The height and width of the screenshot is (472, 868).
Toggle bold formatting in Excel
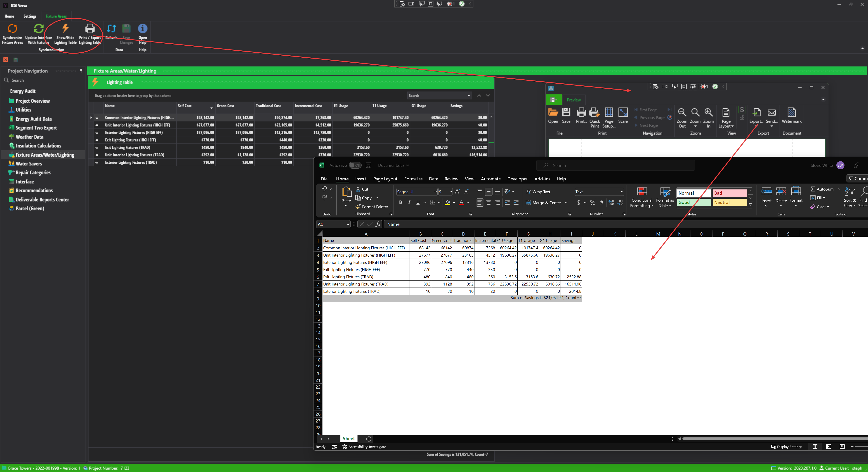click(x=400, y=203)
